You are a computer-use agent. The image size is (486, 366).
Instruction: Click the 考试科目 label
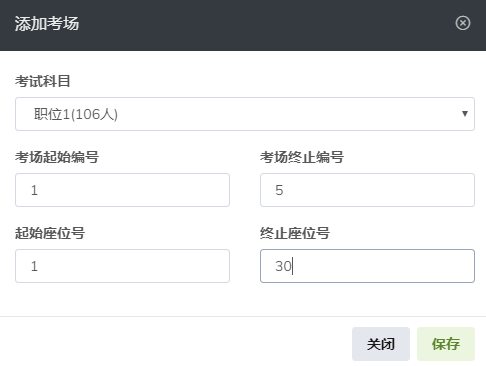43,81
